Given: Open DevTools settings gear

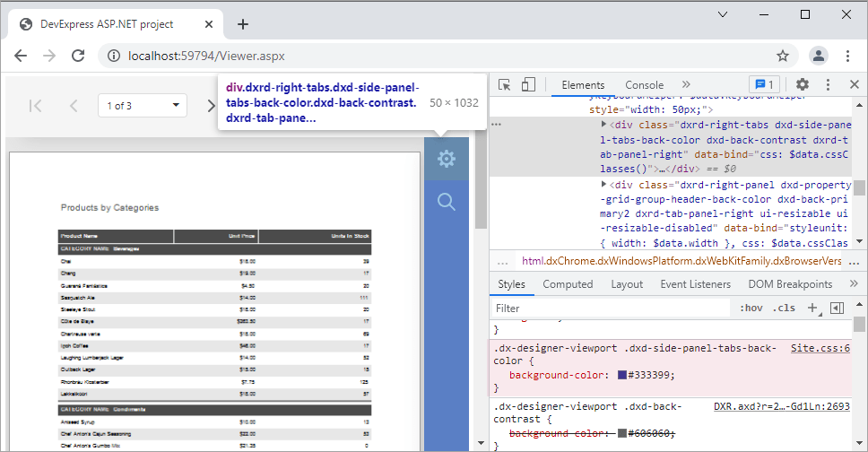Looking at the screenshot, I should (x=803, y=84).
